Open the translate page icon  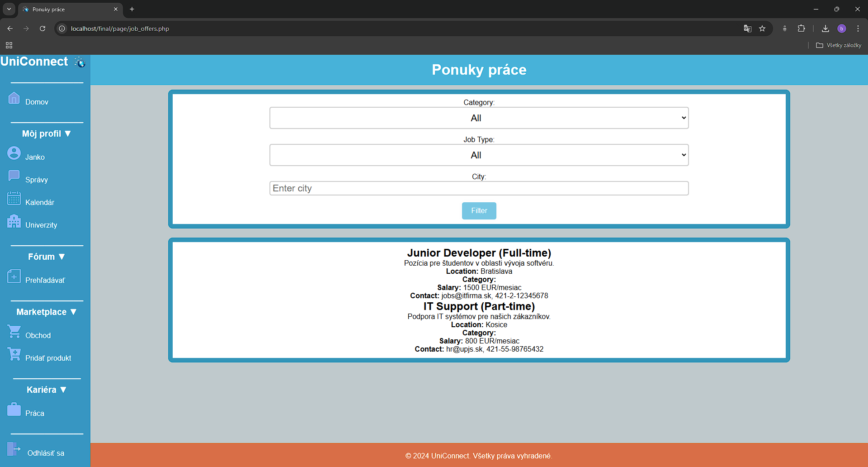click(x=748, y=29)
